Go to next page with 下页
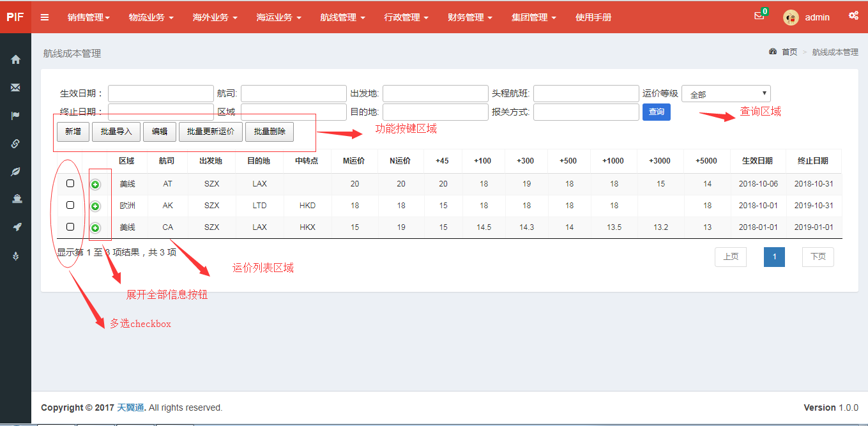 [818, 257]
